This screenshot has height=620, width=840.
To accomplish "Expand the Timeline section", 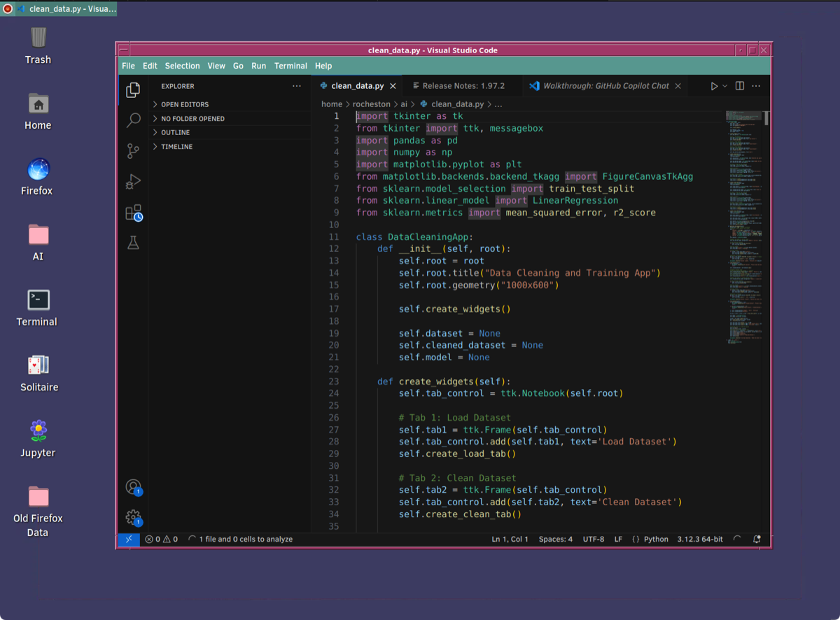I will click(x=176, y=146).
